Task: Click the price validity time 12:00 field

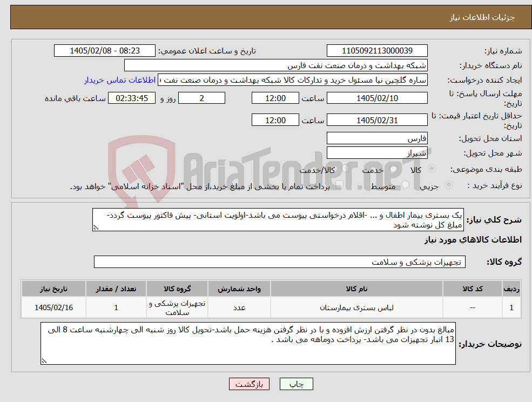Action: [275, 120]
